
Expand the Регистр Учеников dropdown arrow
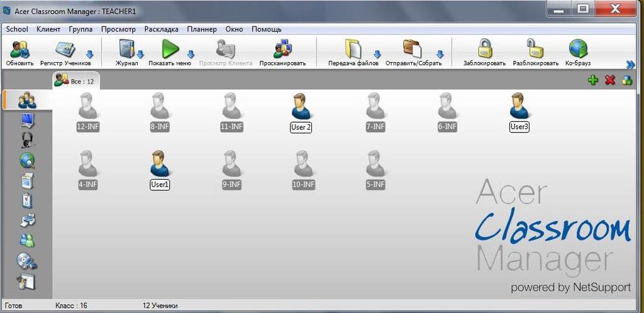(89, 55)
